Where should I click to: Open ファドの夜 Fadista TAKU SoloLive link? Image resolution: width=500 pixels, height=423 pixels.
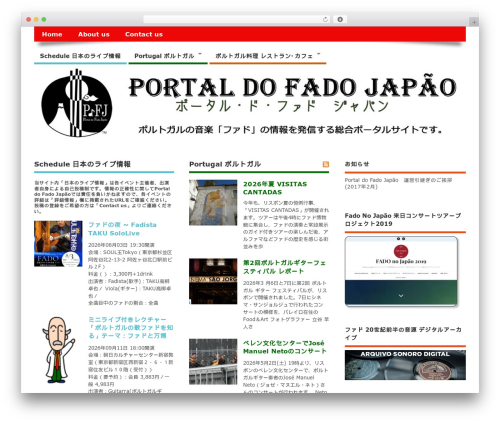(x=122, y=229)
